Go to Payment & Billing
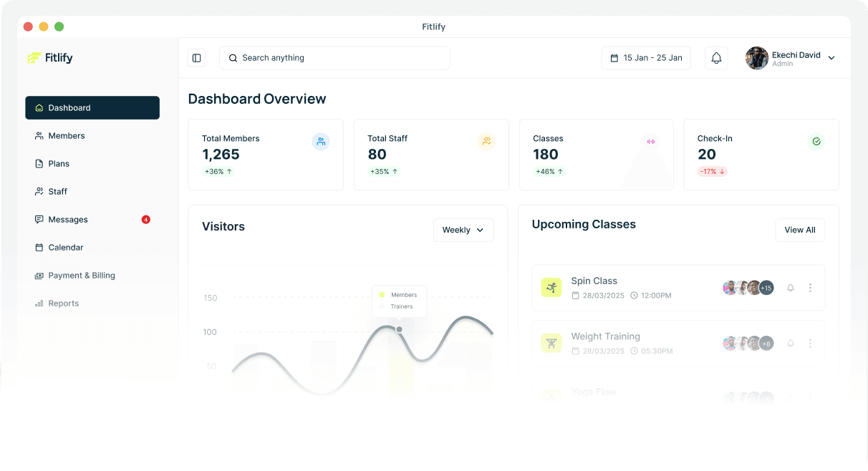This screenshot has width=868, height=471. [x=82, y=275]
